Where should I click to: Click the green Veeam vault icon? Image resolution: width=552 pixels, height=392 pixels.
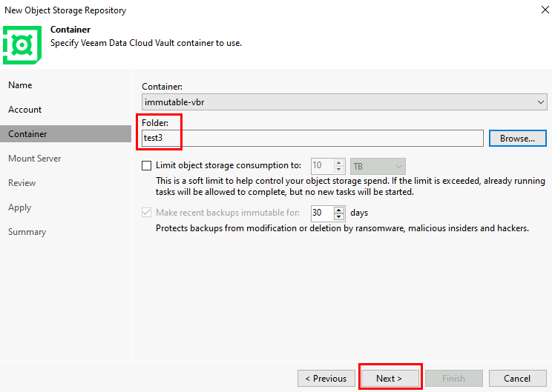pos(22,45)
